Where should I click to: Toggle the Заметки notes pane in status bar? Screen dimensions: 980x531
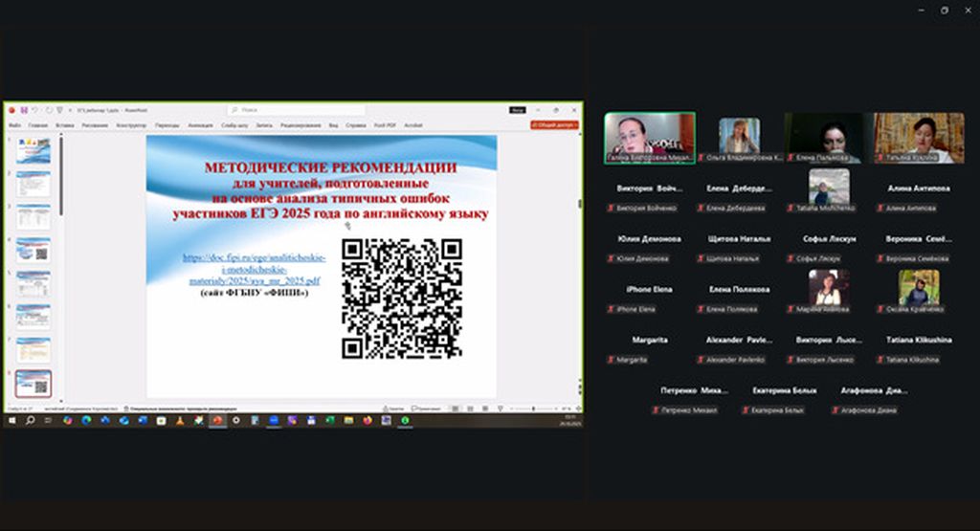392,409
